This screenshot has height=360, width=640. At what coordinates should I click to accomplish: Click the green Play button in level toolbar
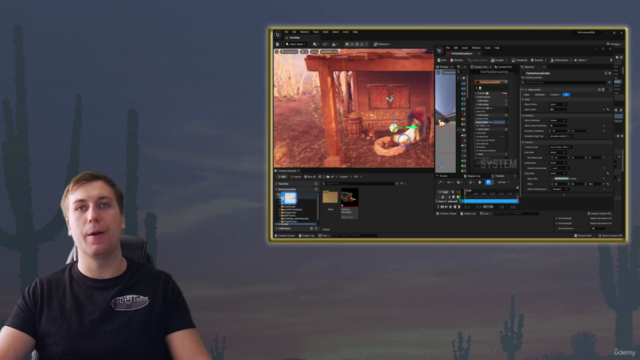(347, 44)
